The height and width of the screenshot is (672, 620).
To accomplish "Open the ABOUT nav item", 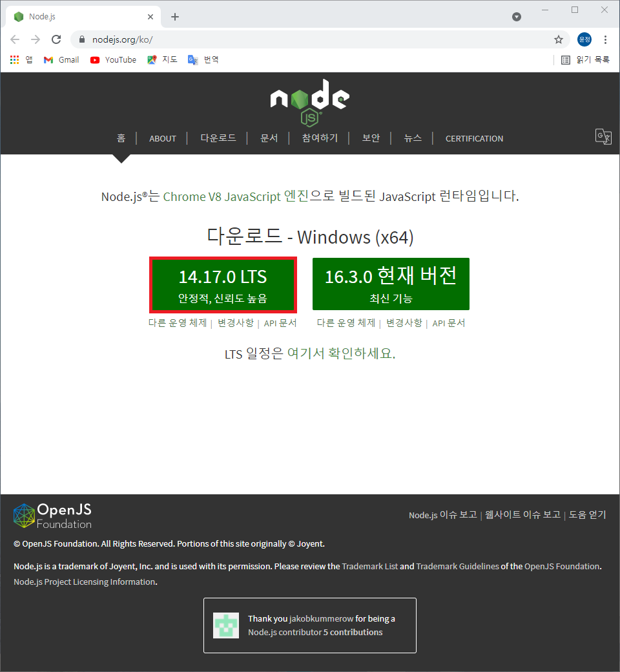I will click(163, 138).
